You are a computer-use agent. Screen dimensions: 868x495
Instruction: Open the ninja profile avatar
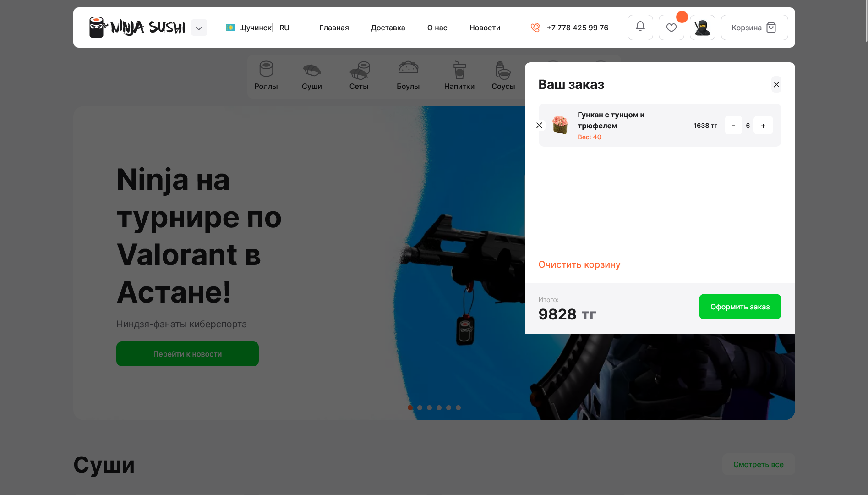coord(703,27)
